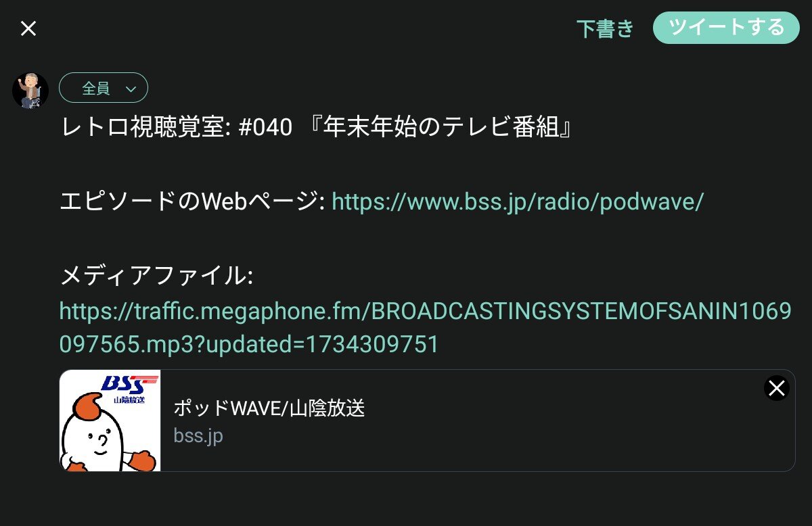Place cursor in 『年末年始のテレビ番組』 title text
The image size is (812, 526).
pos(438,127)
